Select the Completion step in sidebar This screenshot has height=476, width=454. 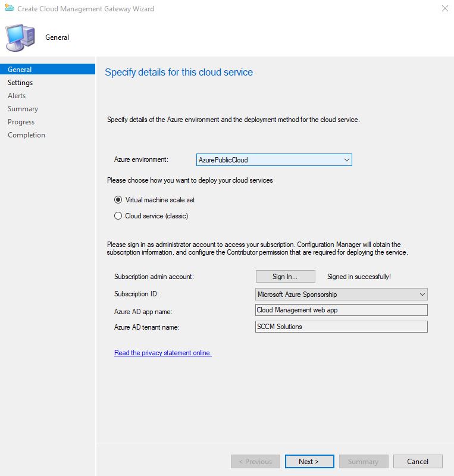coord(26,135)
